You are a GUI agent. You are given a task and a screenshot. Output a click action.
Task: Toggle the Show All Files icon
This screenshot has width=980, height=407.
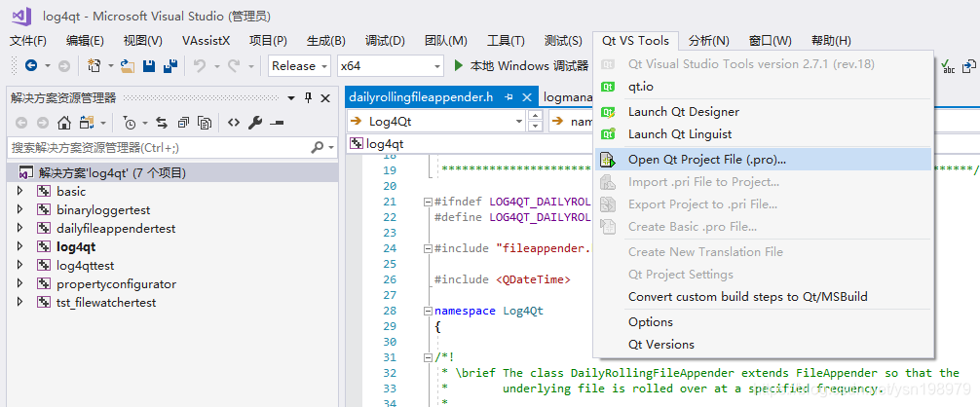[205, 123]
